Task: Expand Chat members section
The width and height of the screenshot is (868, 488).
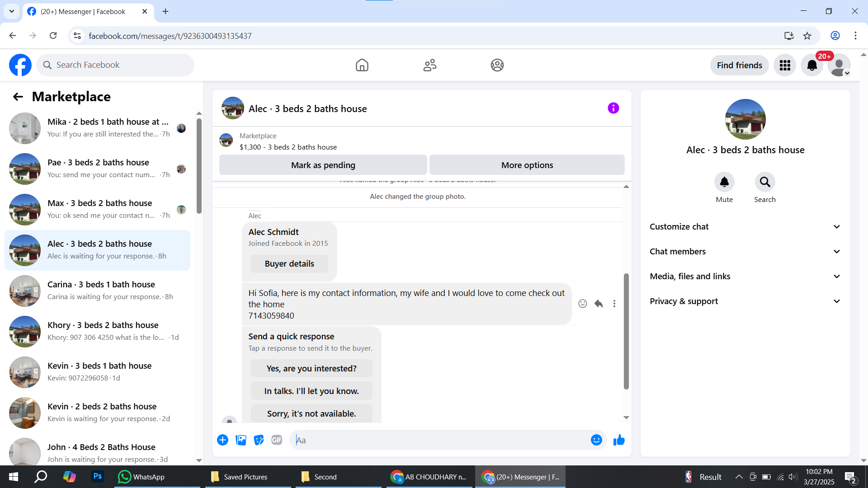Action: (x=745, y=252)
